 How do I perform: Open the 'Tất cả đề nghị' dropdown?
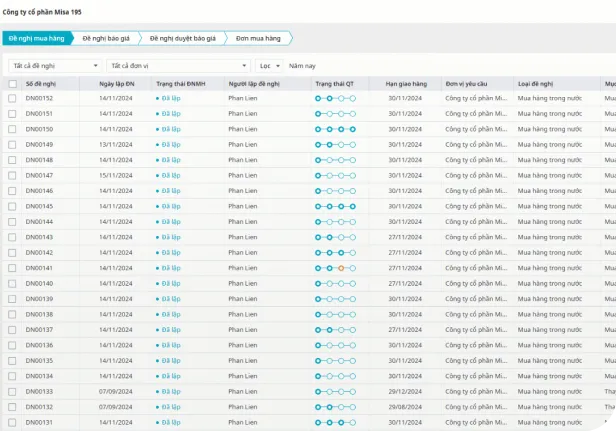[54, 65]
